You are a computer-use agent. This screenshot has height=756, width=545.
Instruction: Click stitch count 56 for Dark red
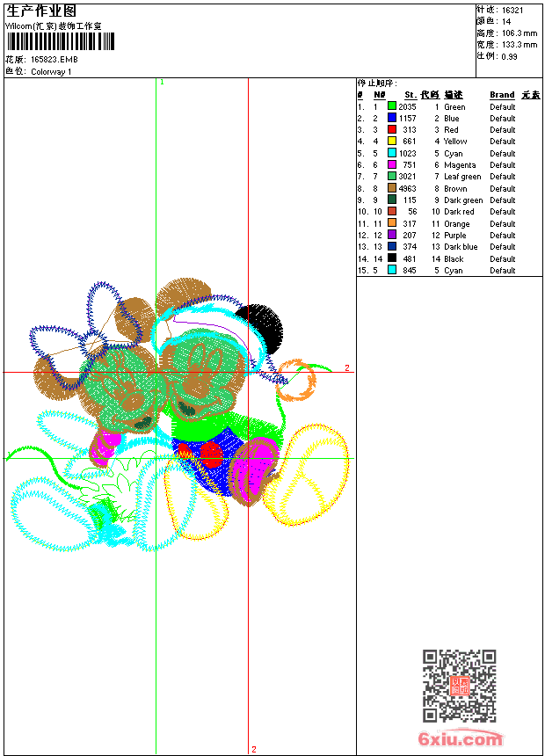[x=412, y=212]
